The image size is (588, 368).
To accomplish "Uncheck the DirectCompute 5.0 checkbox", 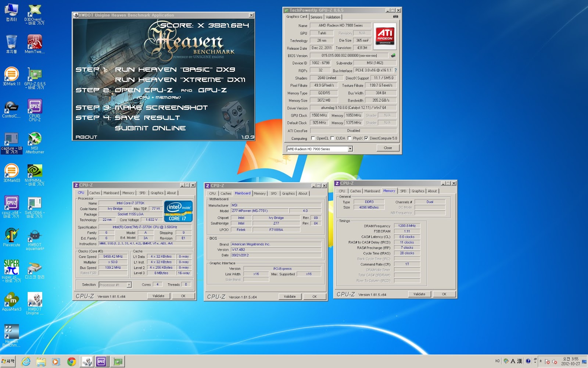I will [x=366, y=138].
